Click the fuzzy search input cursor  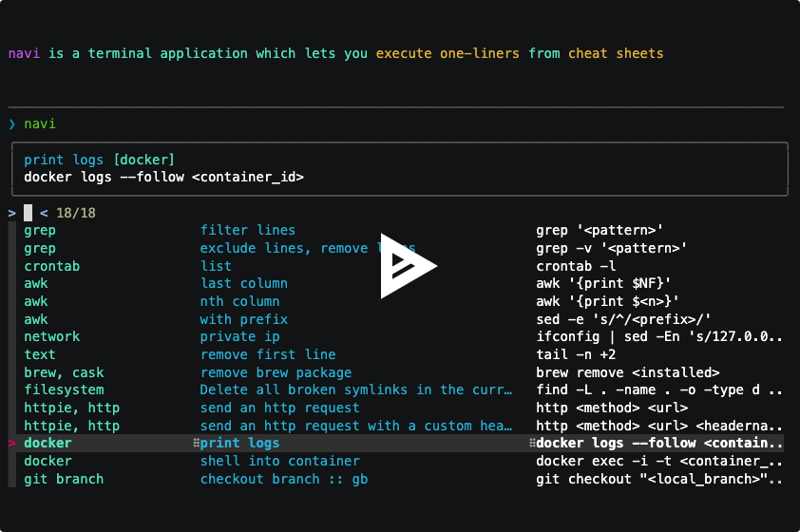(x=28, y=213)
